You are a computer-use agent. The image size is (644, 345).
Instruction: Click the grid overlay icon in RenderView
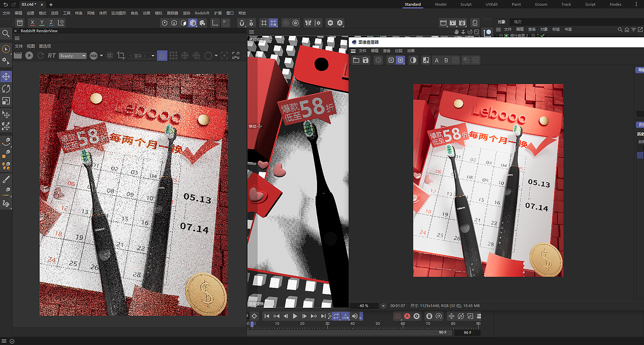click(173, 55)
